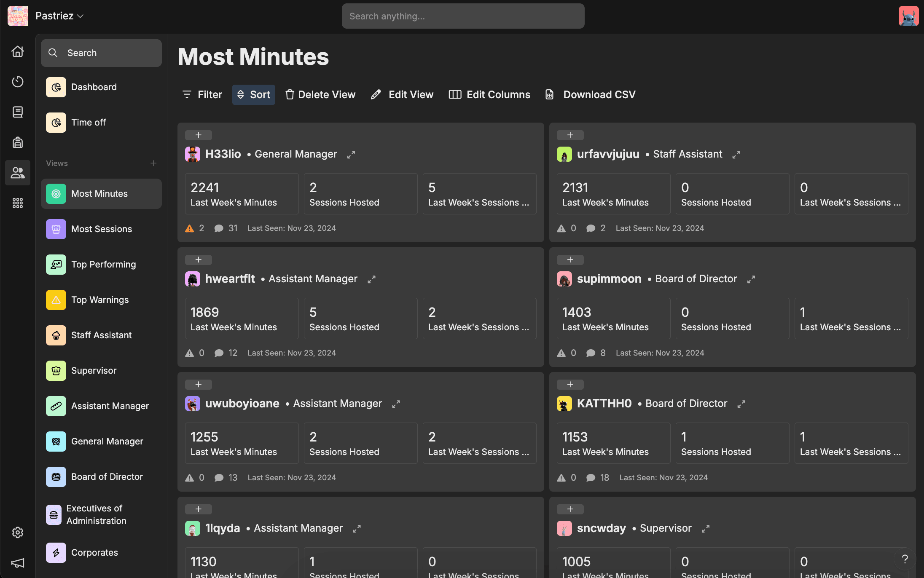Viewport: 924px width, 578px height.
Task: Open the document page icon in sidebar
Action: (x=17, y=112)
